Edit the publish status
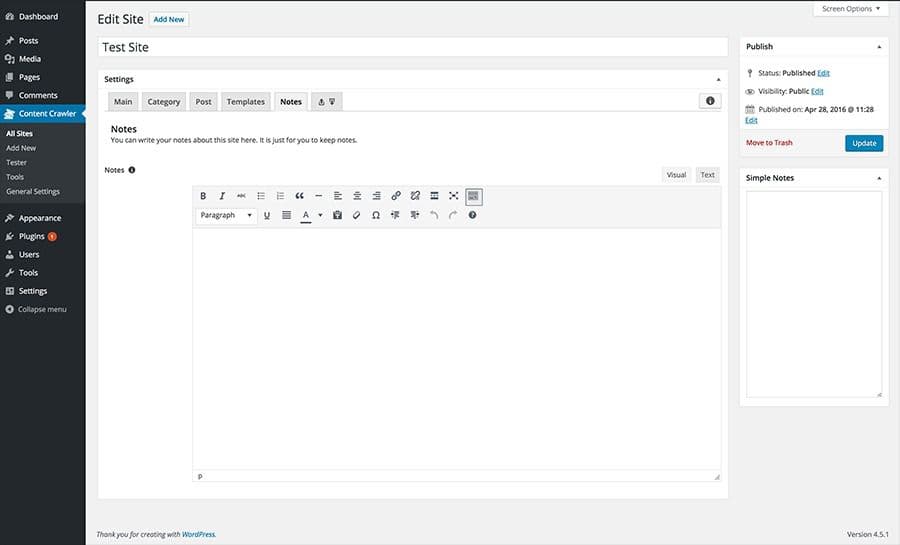Viewport: 900px width, 545px height. (824, 73)
